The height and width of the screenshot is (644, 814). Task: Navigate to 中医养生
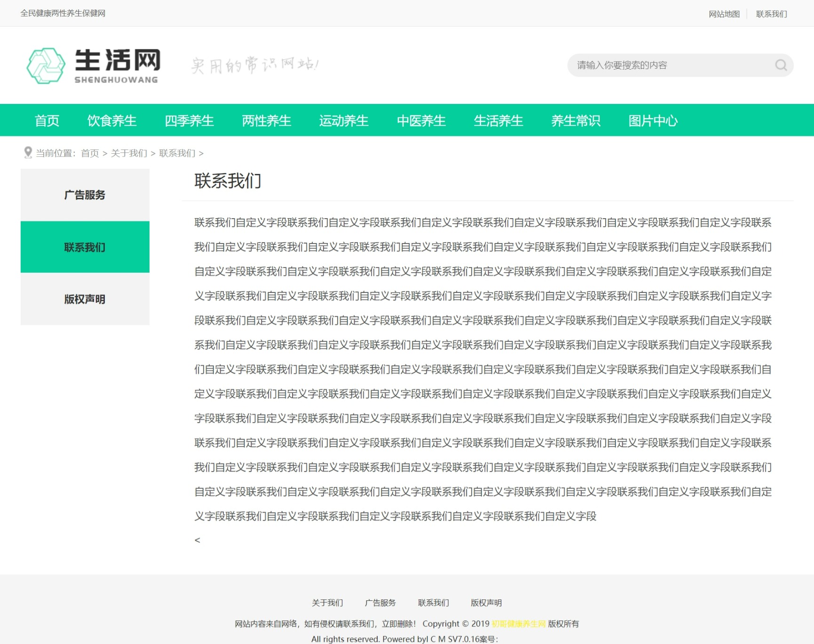click(421, 121)
